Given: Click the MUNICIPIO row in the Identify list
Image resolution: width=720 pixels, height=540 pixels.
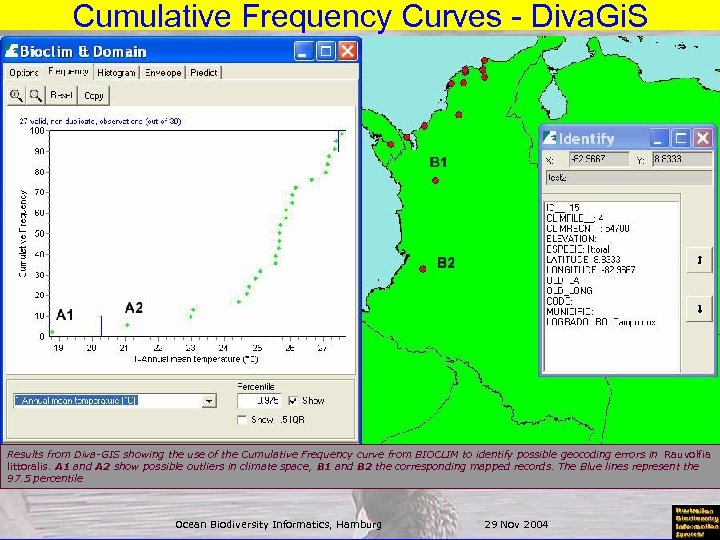Looking at the screenshot, I should click(x=570, y=312).
